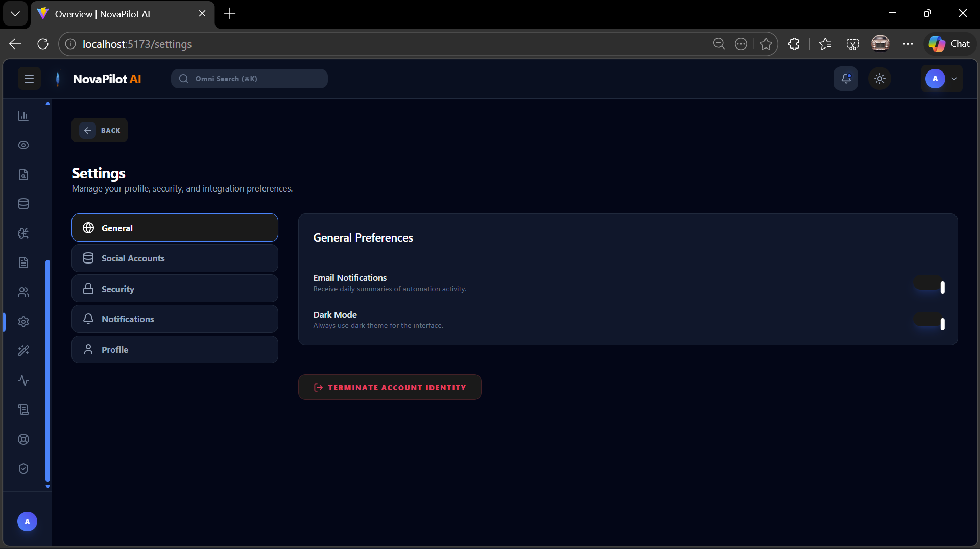Focus the Omni Search field
The width and height of the screenshot is (980, 549).
(249, 79)
